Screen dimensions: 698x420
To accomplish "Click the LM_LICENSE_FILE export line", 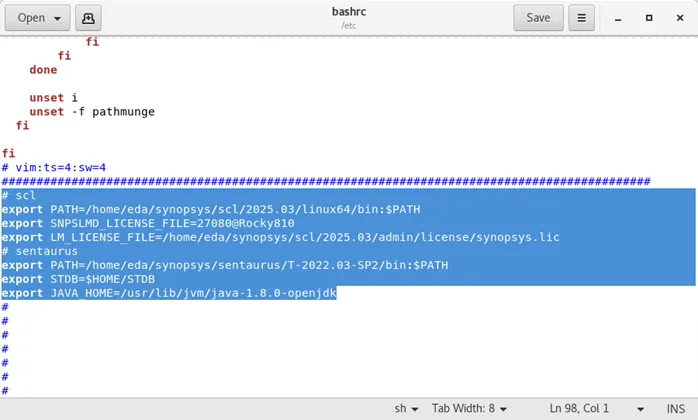I will click(x=280, y=237).
